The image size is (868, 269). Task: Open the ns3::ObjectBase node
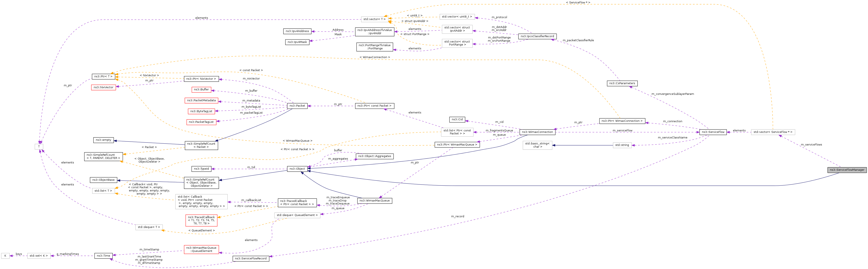pos(104,180)
